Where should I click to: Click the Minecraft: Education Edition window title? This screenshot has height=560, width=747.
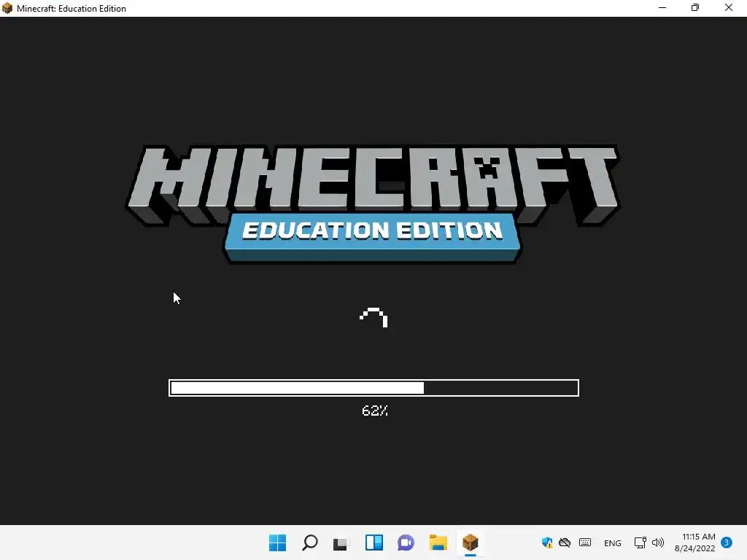pos(71,9)
